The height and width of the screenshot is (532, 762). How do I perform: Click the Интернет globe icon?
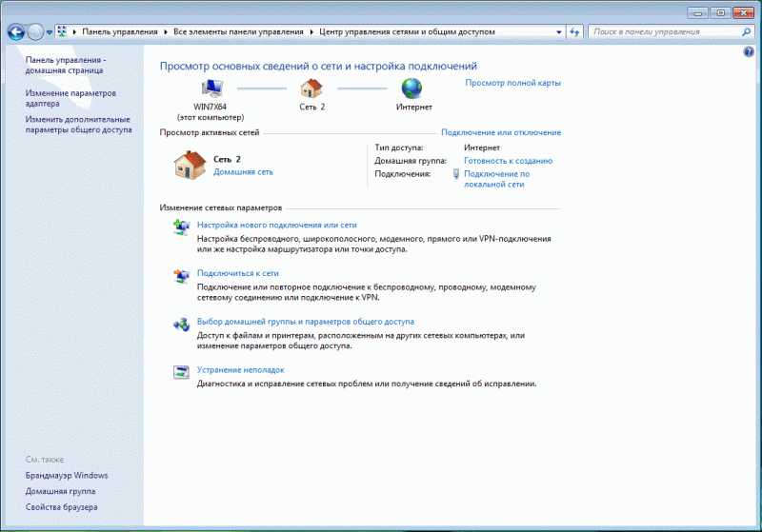[411, 89]
